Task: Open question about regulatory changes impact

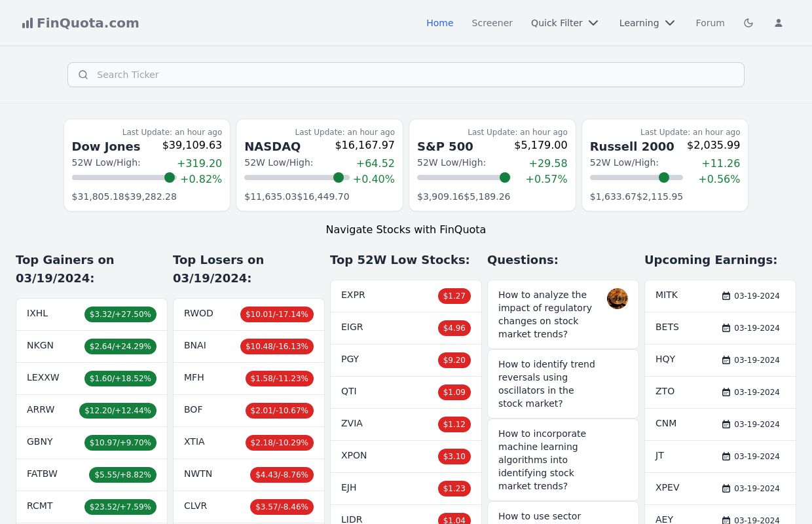Action: (x=545, y=314)
